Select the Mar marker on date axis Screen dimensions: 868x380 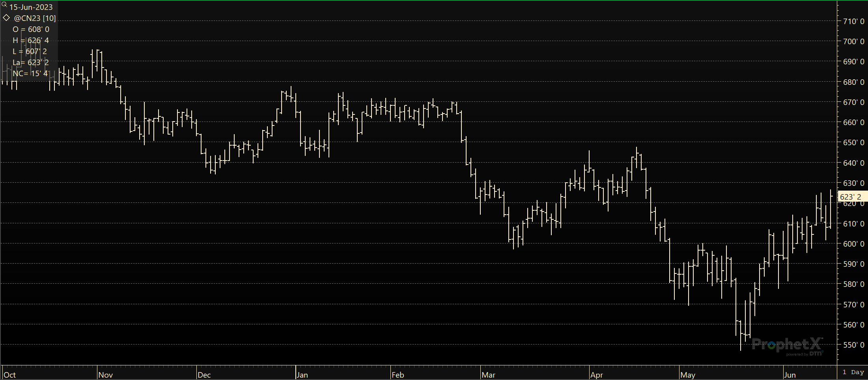488,375
